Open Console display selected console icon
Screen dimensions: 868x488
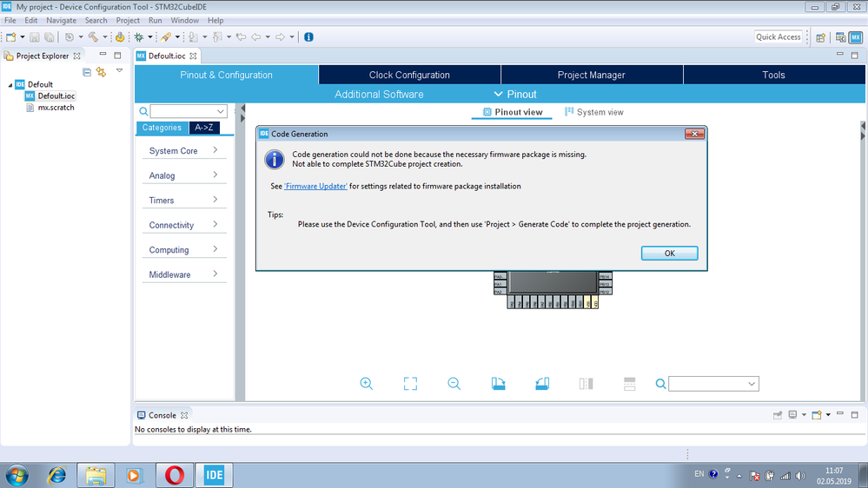792,415
